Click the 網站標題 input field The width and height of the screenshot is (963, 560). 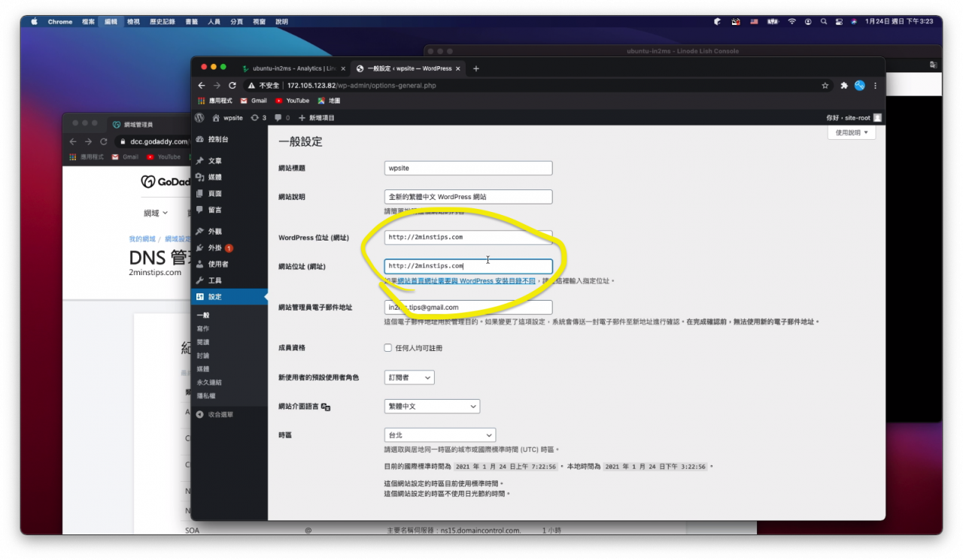(x=468, y=168)
